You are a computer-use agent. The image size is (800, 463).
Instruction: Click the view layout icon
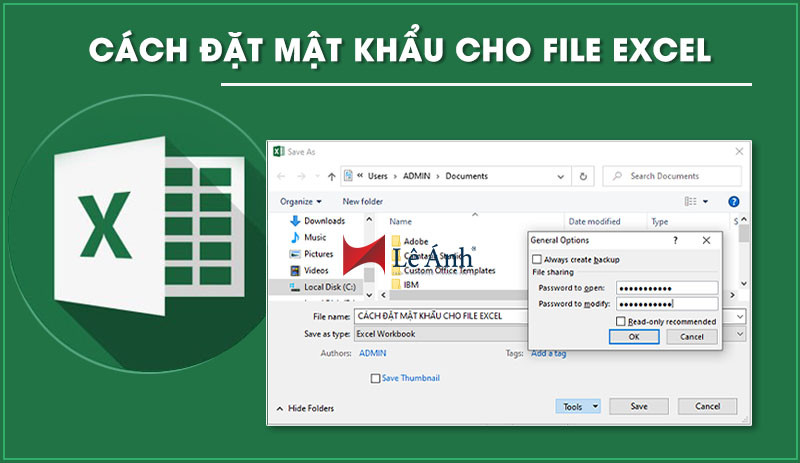[690, 202]
